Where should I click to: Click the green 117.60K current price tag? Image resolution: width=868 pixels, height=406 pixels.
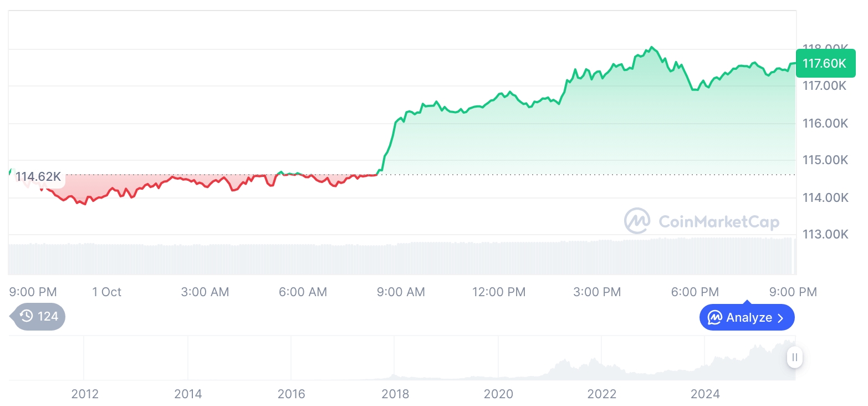tap(825, 63)
